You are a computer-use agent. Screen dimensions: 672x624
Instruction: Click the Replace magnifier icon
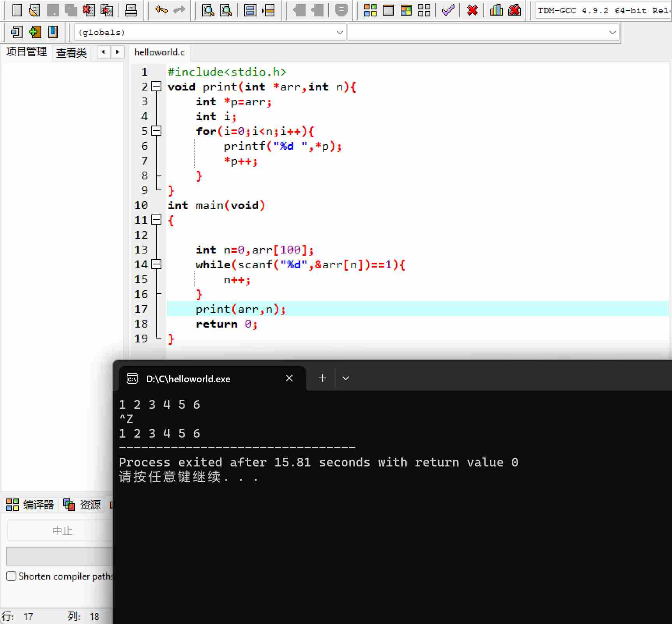coord(226,10)
